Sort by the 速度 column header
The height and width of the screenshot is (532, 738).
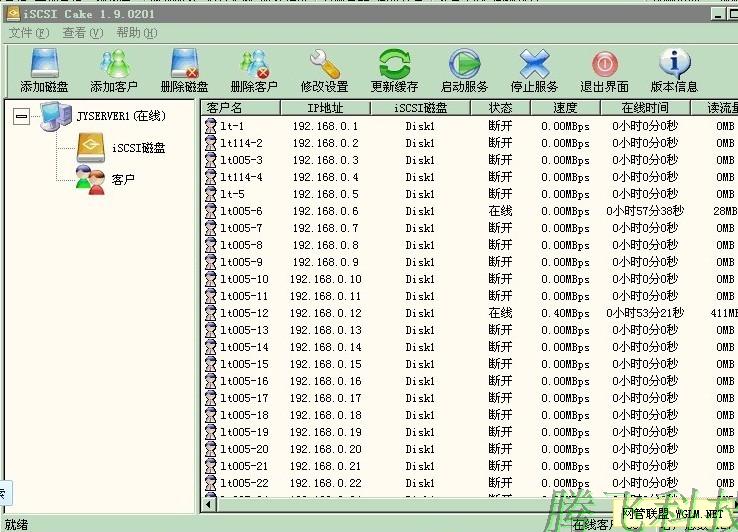[x=565, y=108]
